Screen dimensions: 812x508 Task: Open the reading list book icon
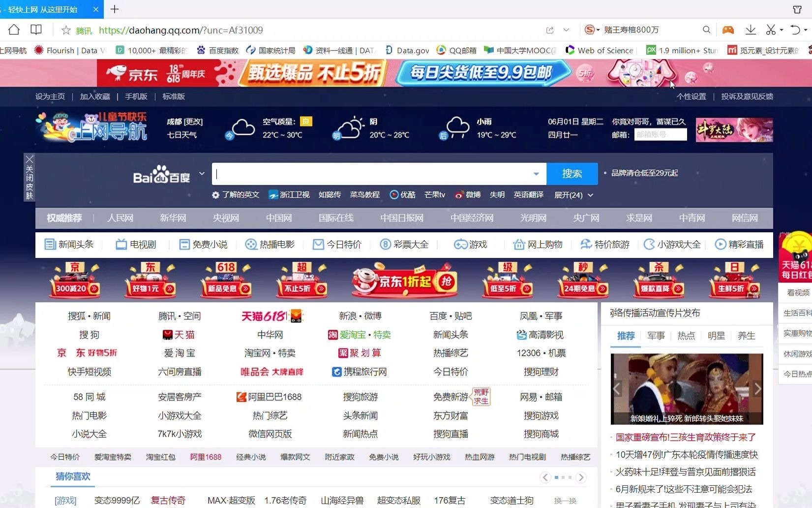point(36,30)
